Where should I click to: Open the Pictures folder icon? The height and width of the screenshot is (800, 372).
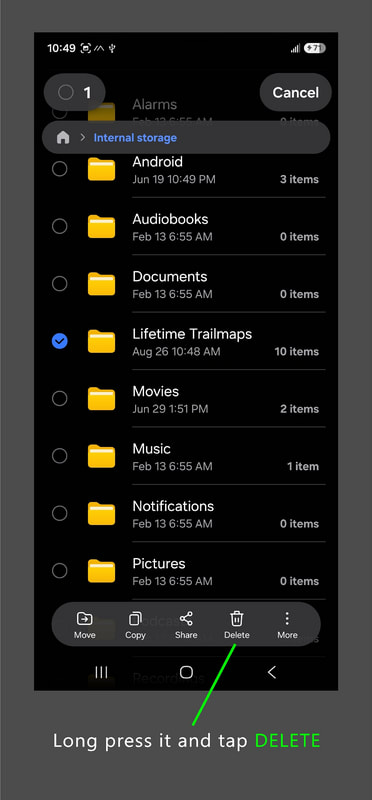[101, 571]
